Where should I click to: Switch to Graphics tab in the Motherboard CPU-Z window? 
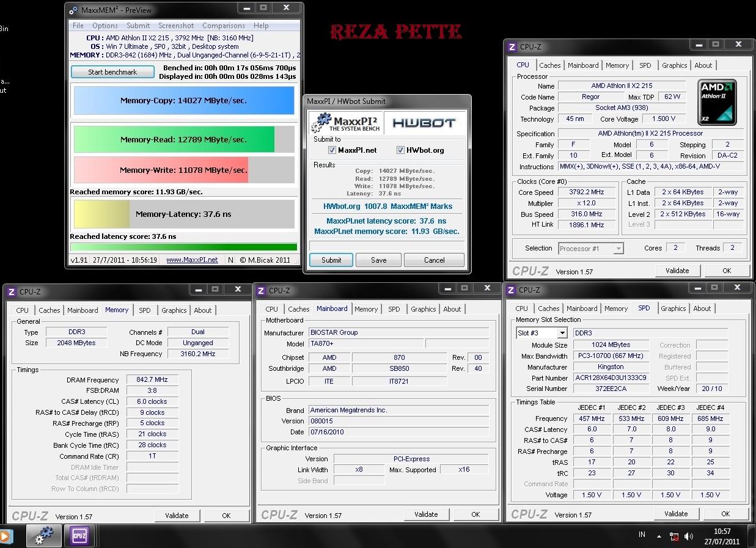click(x=424, y=309)
